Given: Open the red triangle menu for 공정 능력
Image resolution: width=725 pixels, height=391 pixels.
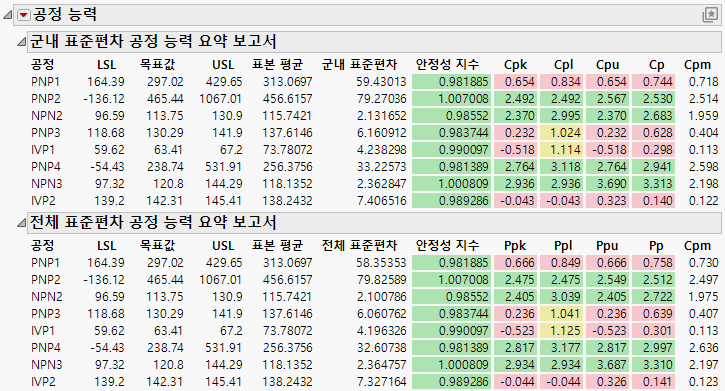Looking at the screenshot, I should tap(24, 15).
